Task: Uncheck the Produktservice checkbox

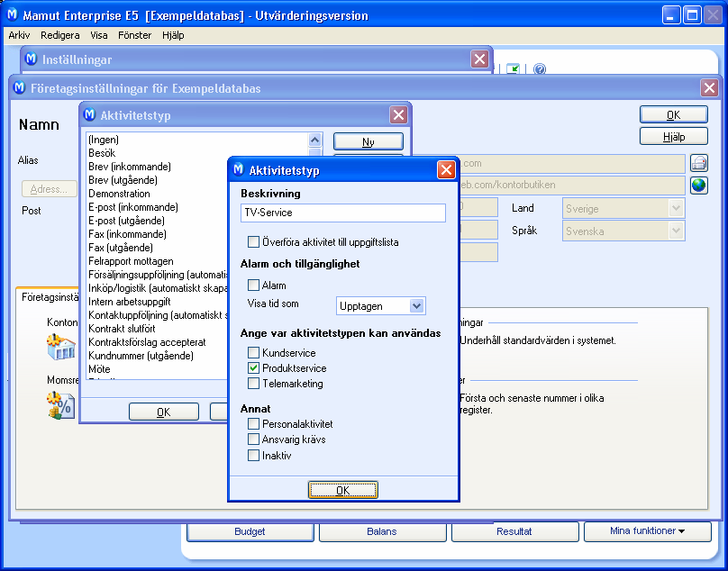Action: (x=253, y=368)
